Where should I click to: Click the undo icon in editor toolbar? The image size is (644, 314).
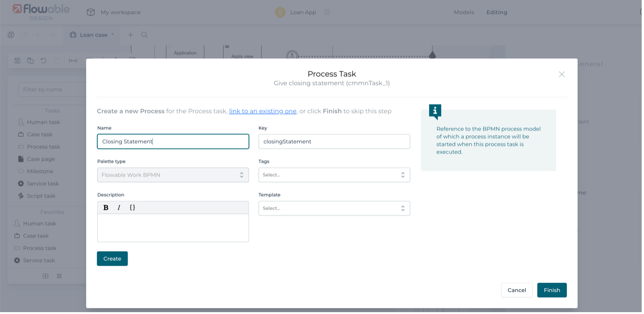point(43,60)
